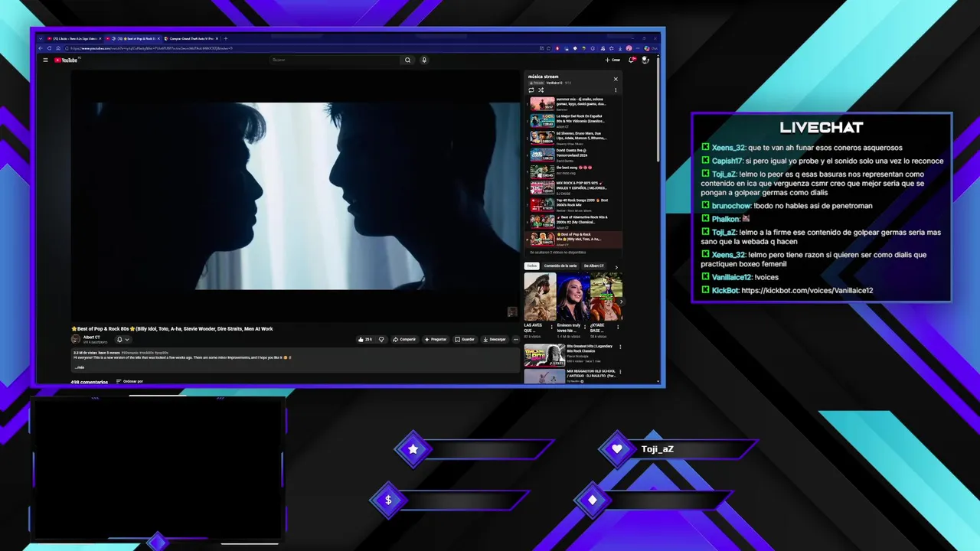Screen dimensions: 980x551
Task: Open notification bell dropdown for Albert CT
Action: click(x=122, y=339)
